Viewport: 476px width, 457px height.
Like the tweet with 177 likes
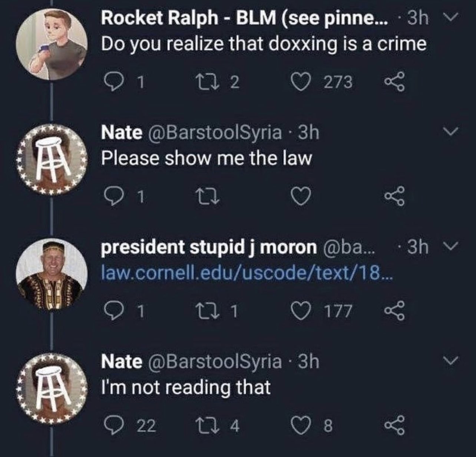(302, 311)
